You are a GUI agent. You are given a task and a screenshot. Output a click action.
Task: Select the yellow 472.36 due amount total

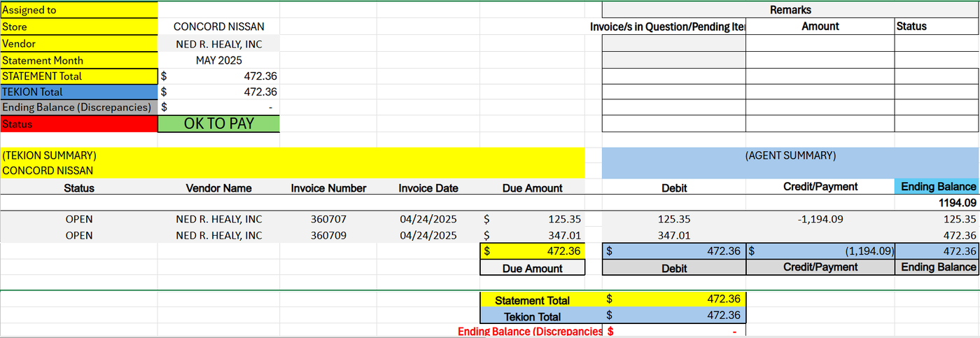pos(532,251)
